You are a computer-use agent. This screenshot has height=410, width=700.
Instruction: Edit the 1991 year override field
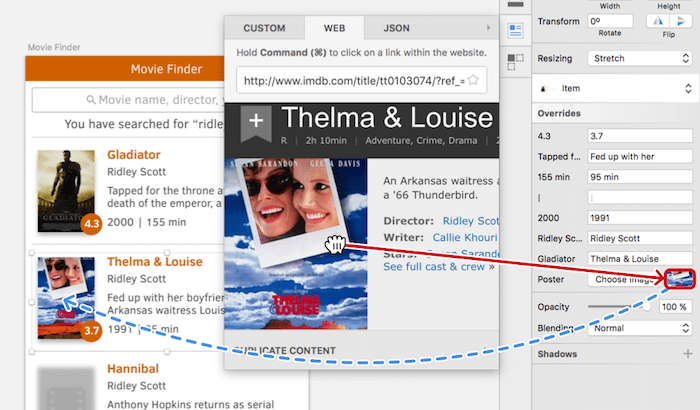coord(640,218)
